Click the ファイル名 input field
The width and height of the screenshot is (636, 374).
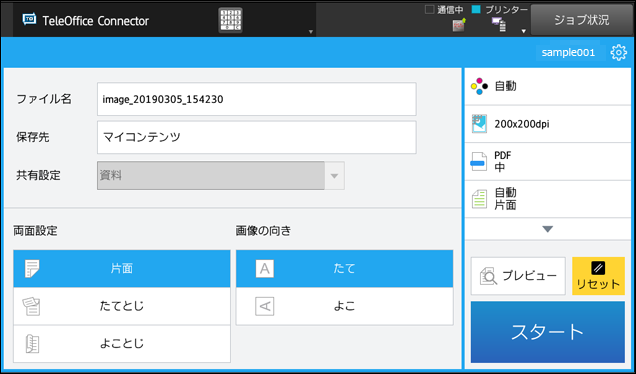pyautogui.click(x=257, y=99)
